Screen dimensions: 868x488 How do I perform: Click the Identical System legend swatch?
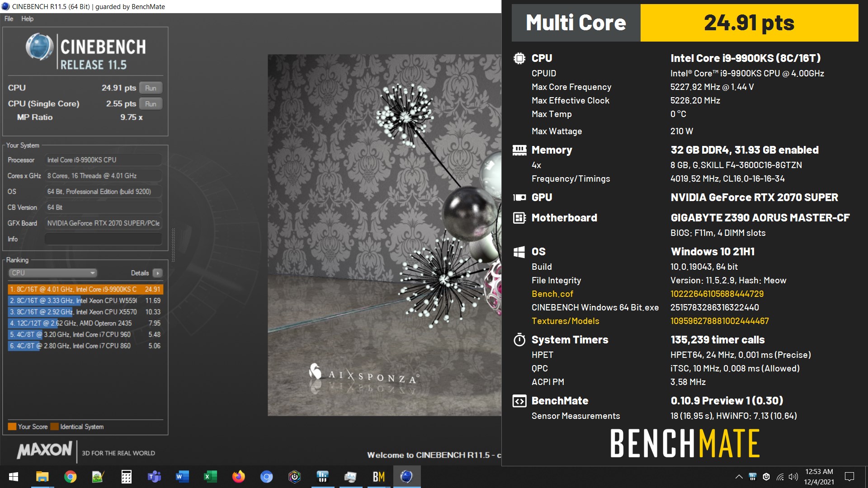coord(55,427)
